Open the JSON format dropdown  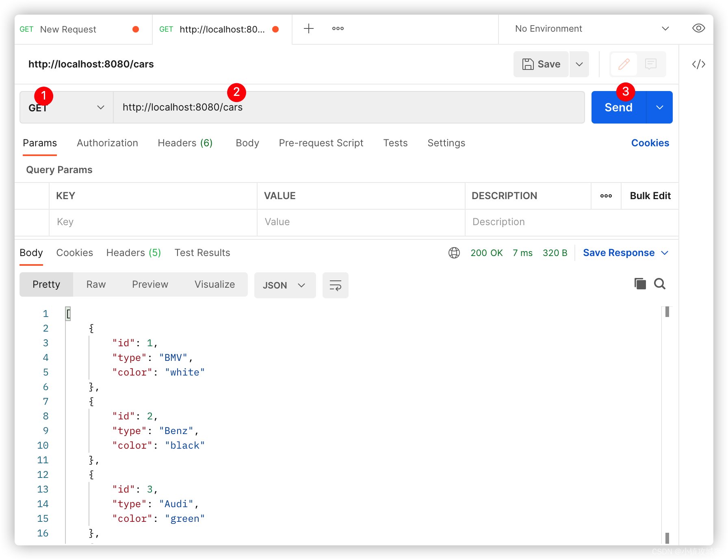click(x=285, y=285)
